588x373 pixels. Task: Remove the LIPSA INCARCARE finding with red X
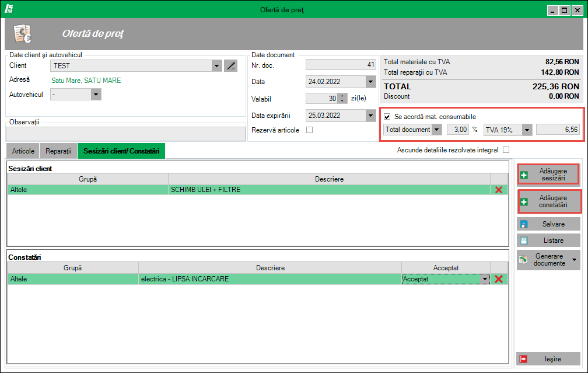499,279
